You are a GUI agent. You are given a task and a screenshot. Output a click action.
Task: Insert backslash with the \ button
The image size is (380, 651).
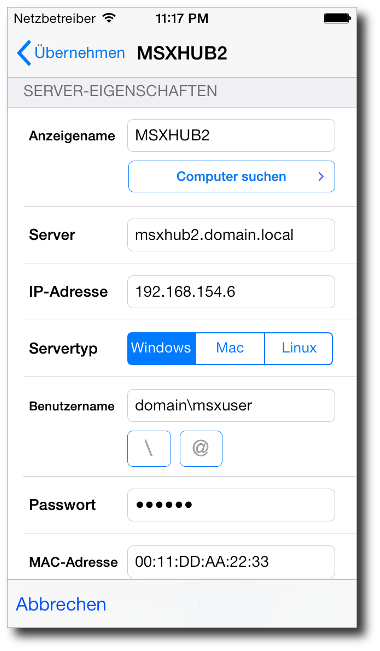[149, 448]
